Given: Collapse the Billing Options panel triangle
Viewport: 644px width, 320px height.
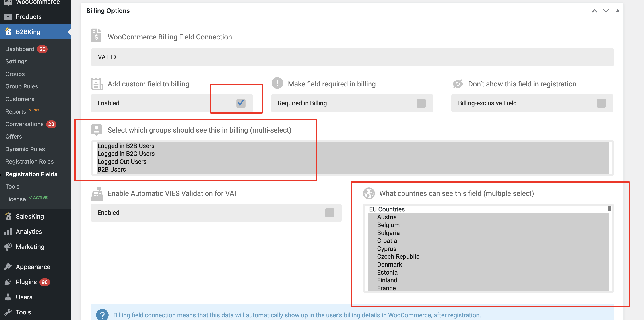Looking at the screenshot, I should tap(617, 10).
